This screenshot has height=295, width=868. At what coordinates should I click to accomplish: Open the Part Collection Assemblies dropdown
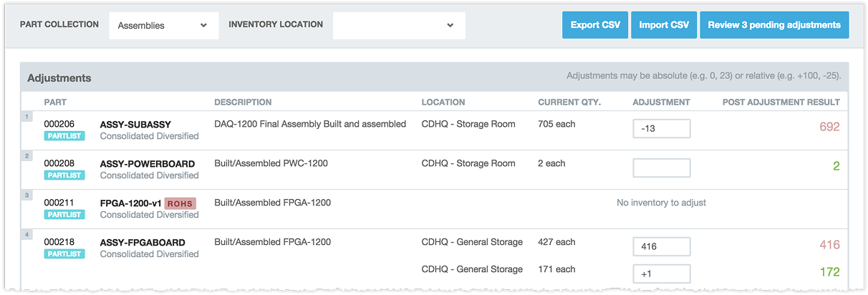pyautogui.click(x=164, y=25)
